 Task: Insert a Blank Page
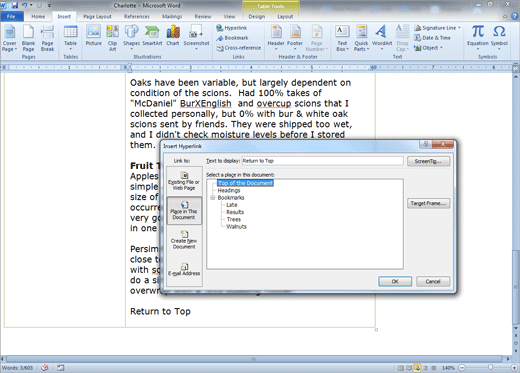coord(28,39)
